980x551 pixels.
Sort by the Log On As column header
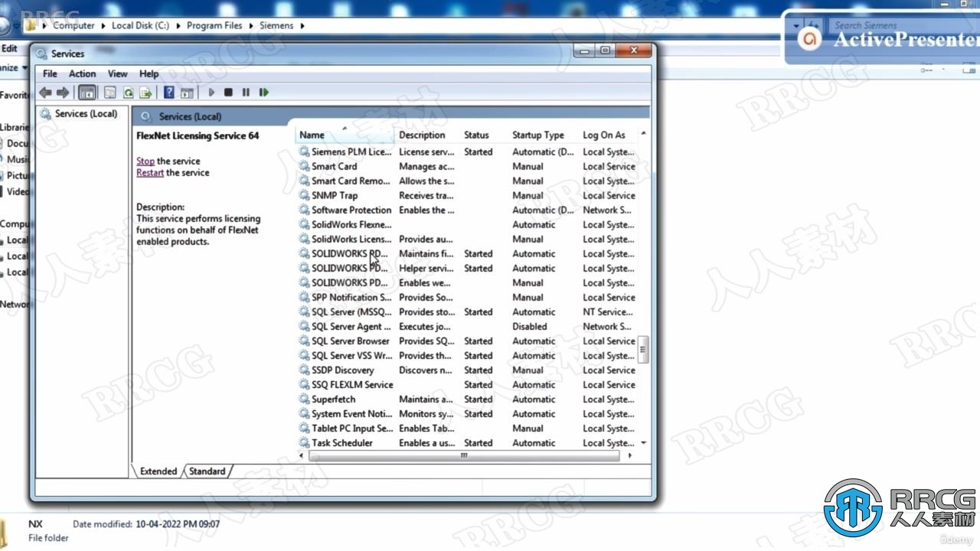pos(608,135)
